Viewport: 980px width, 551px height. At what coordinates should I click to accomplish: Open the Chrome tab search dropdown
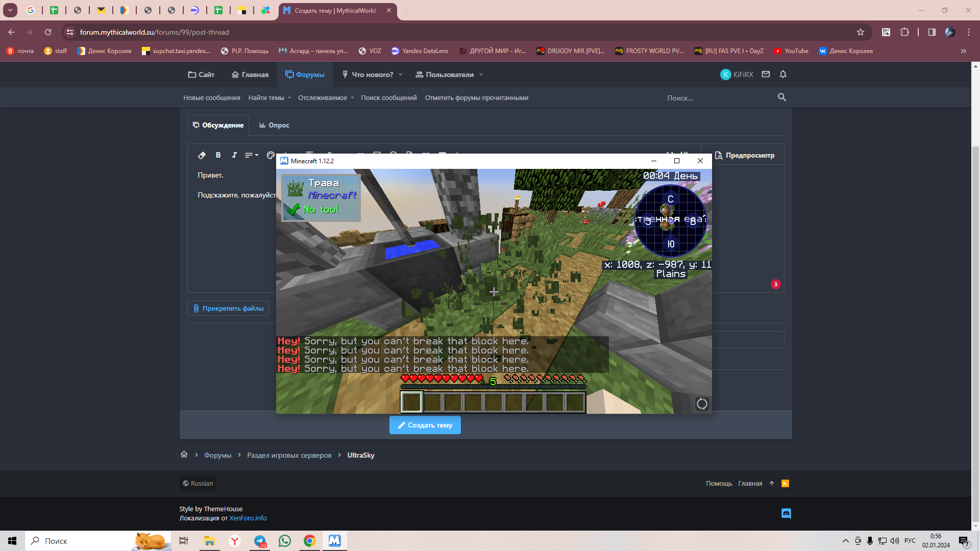point(10,10)
